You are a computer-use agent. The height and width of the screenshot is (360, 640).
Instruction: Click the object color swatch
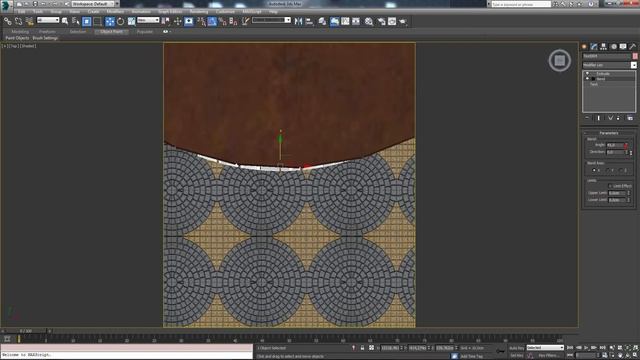tap(635, 56)
